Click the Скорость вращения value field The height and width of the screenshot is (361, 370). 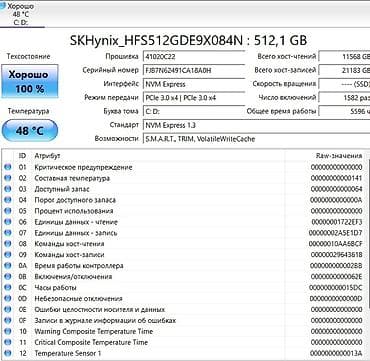point(344,84)
